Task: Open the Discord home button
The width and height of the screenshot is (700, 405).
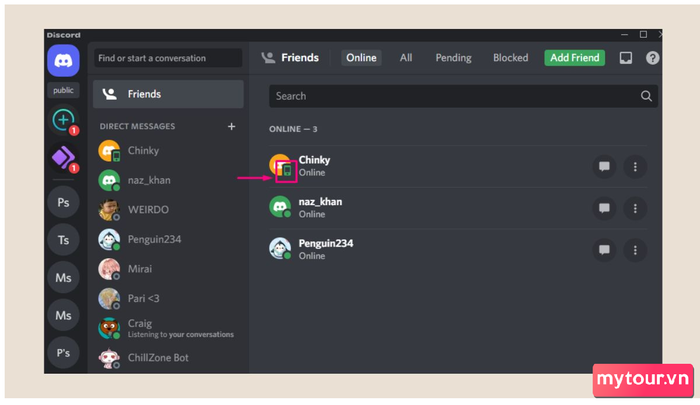Action: pos(63,60)
